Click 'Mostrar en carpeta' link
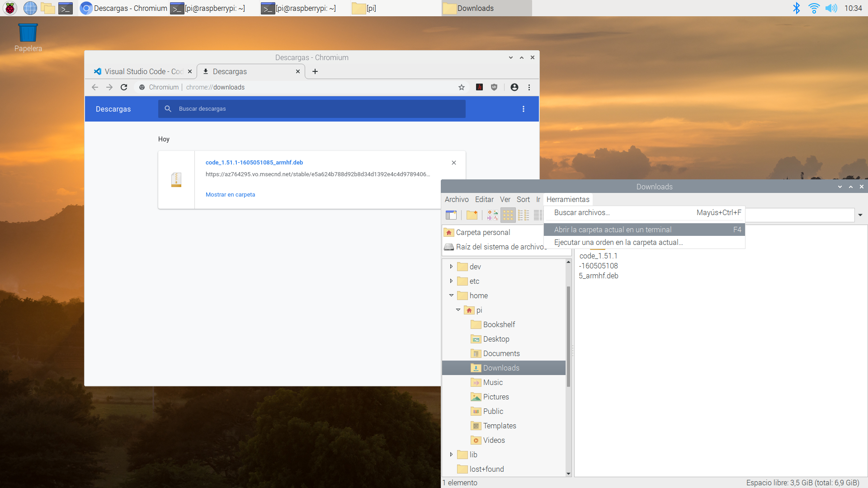 click(x=230, y=195)
